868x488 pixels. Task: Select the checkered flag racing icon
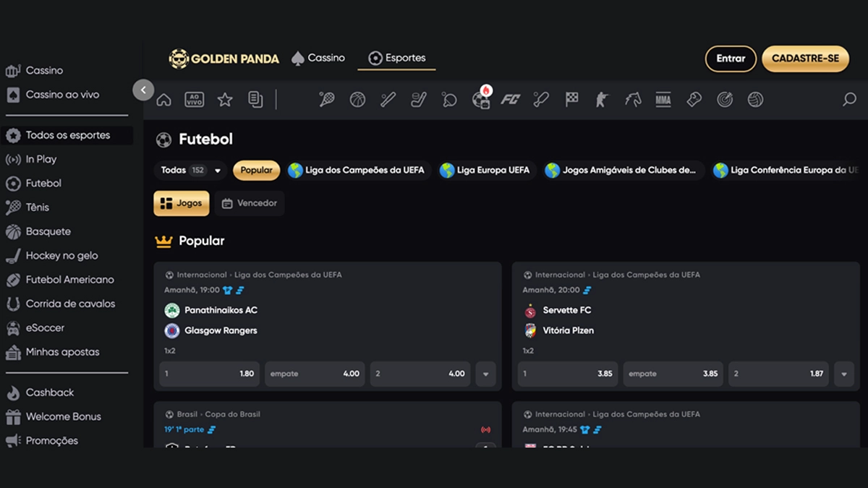coord(572,100)
